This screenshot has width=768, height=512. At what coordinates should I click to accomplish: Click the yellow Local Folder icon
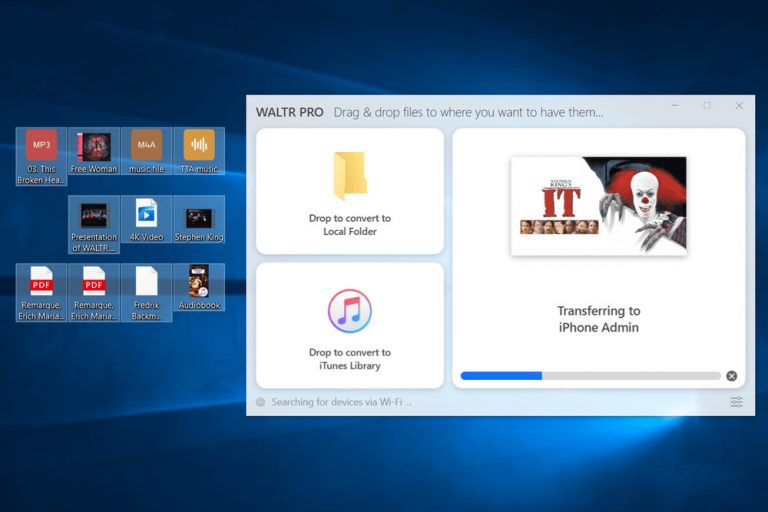[350, 176]
